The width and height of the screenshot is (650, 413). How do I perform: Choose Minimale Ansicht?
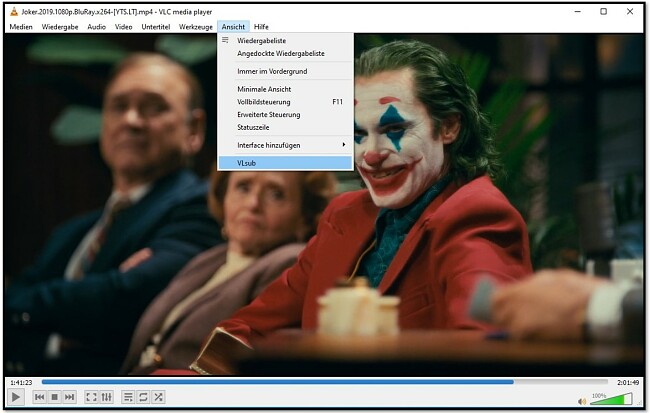tap(285, 89)
